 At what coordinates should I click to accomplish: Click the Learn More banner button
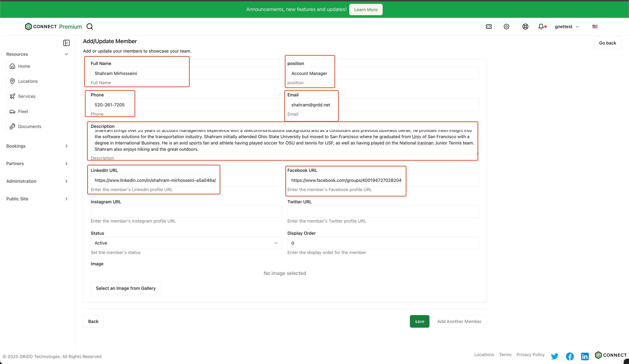coord(366,9)
